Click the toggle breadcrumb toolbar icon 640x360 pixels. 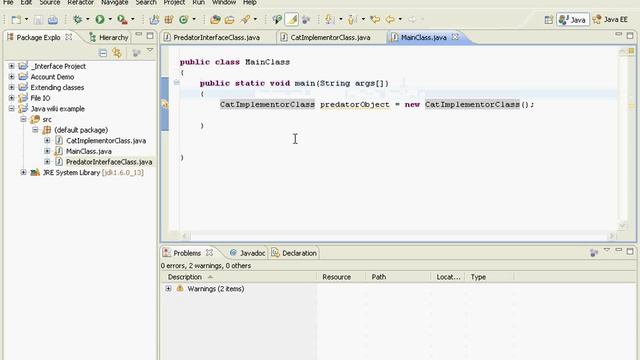click(x=277, y=19)
